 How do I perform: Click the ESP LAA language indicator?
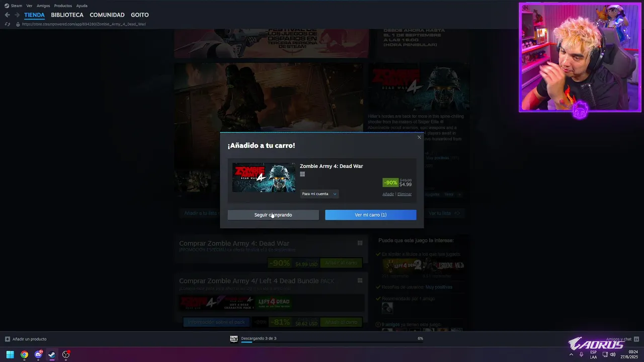coord(593,354)
